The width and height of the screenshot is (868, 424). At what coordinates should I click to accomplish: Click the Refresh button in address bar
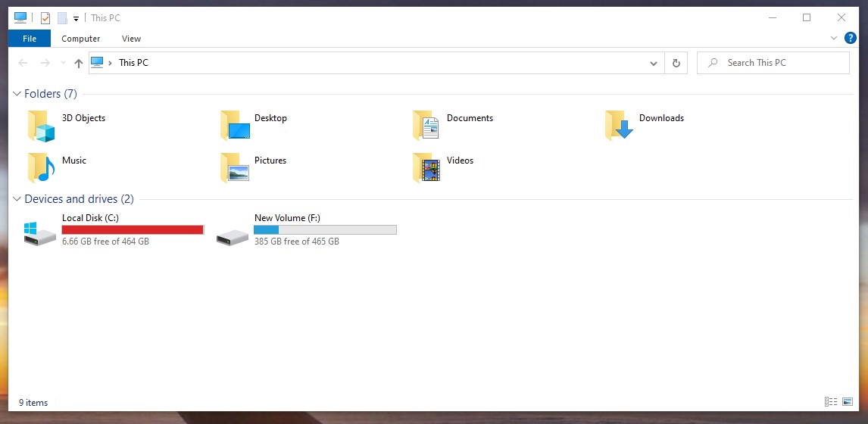[676, 63]
